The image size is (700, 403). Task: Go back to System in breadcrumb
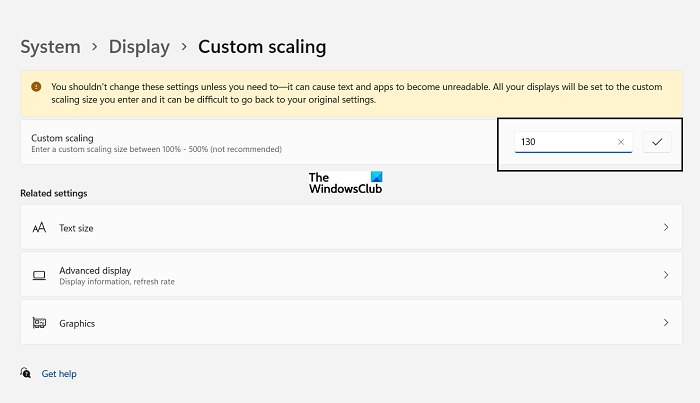[50, 46]
